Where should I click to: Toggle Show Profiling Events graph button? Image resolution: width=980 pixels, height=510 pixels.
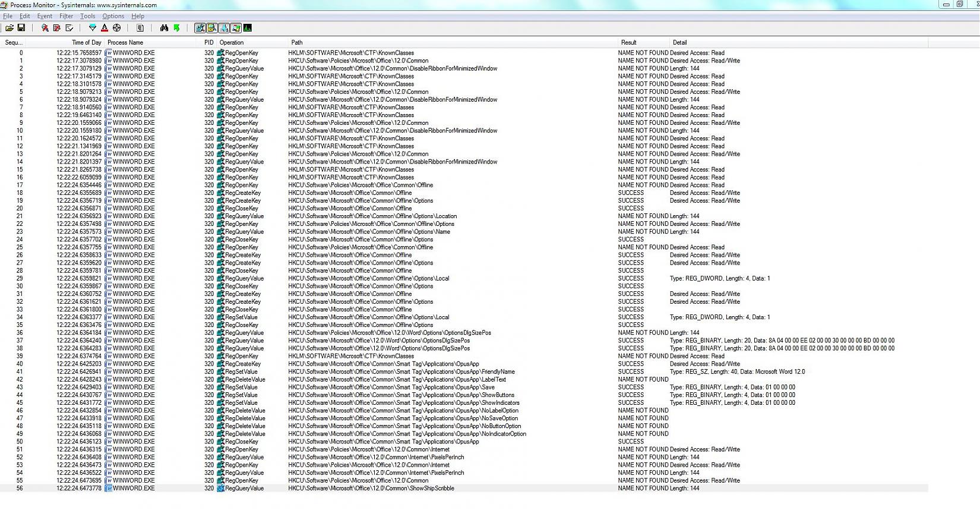coord(248,28)
